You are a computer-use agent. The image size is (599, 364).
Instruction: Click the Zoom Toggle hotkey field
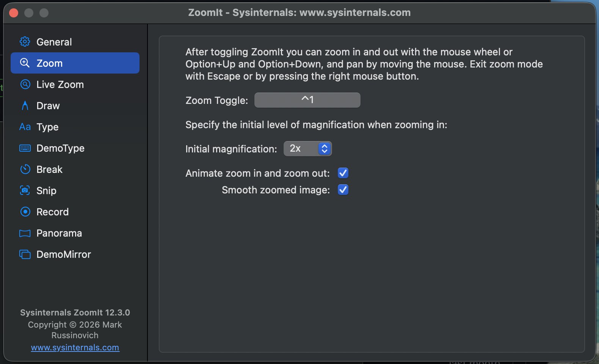[307, 100]
